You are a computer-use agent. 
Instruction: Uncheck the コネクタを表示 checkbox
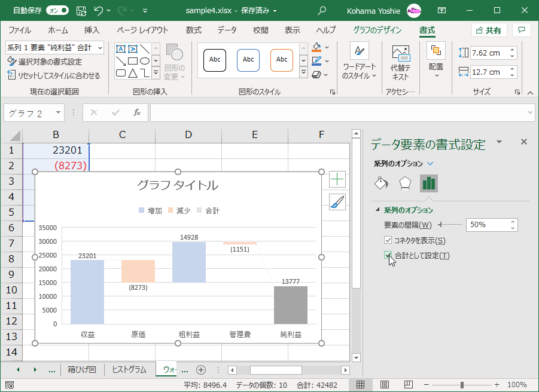tap(388, 240)
